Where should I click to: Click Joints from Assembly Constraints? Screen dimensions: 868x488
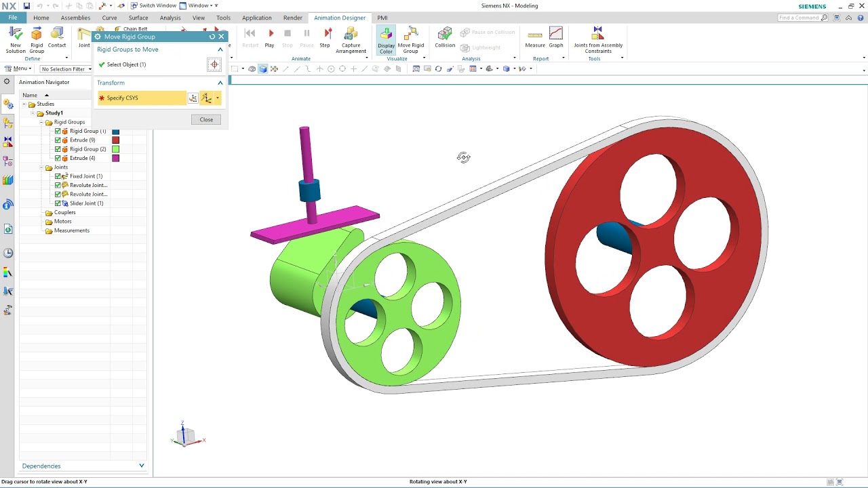598,40
